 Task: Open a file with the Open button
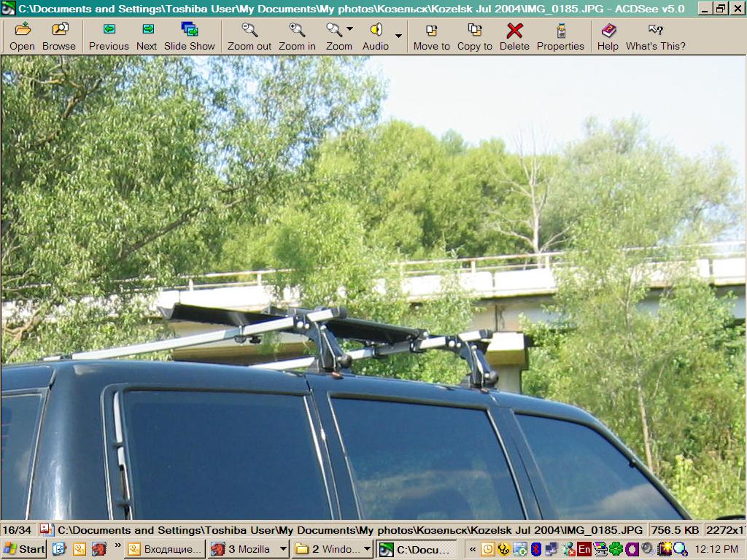click(x=23, y=36)
